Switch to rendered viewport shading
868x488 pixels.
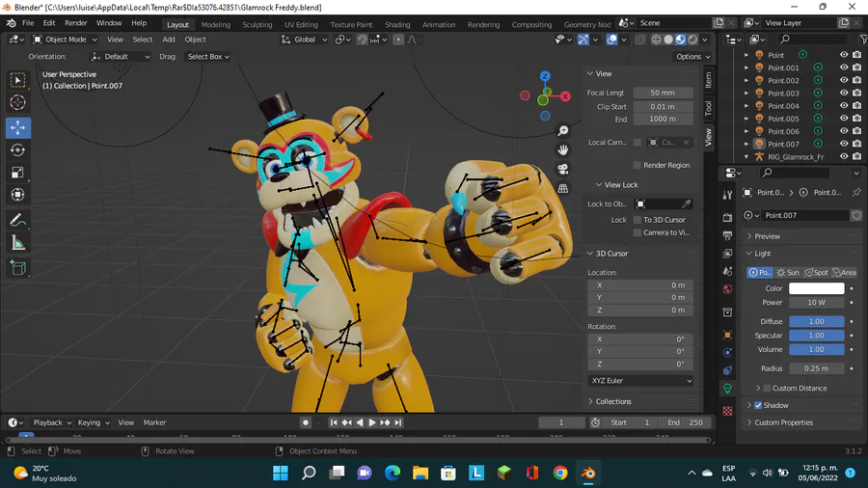click(x=692, y=40)
